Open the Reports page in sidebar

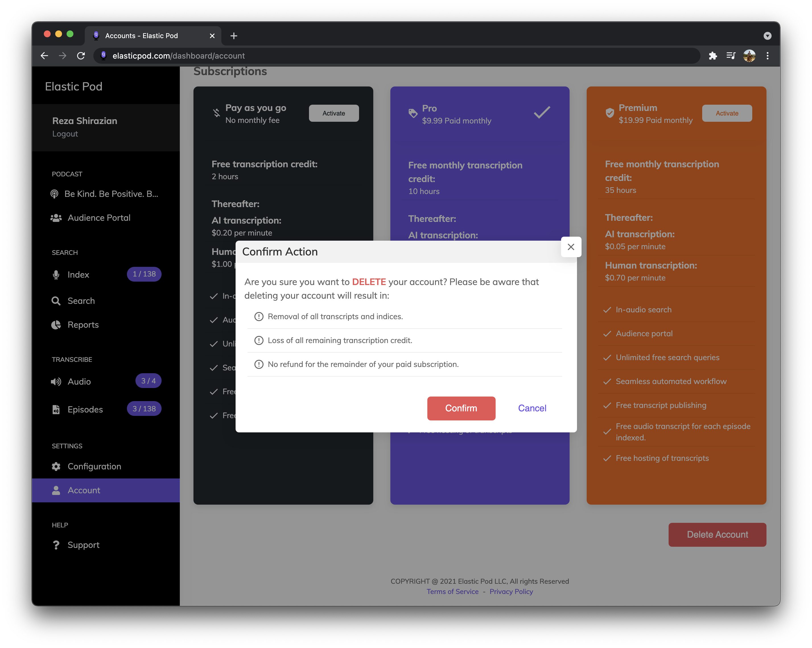click(83, 325)
